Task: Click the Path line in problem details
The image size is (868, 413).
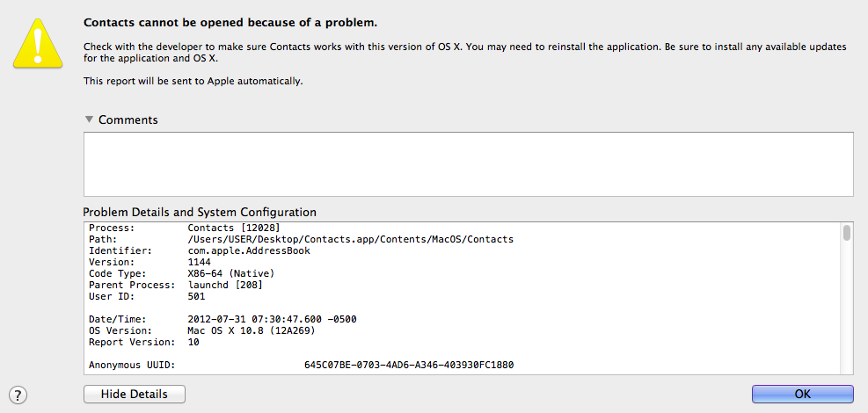Action: [350, 239]
